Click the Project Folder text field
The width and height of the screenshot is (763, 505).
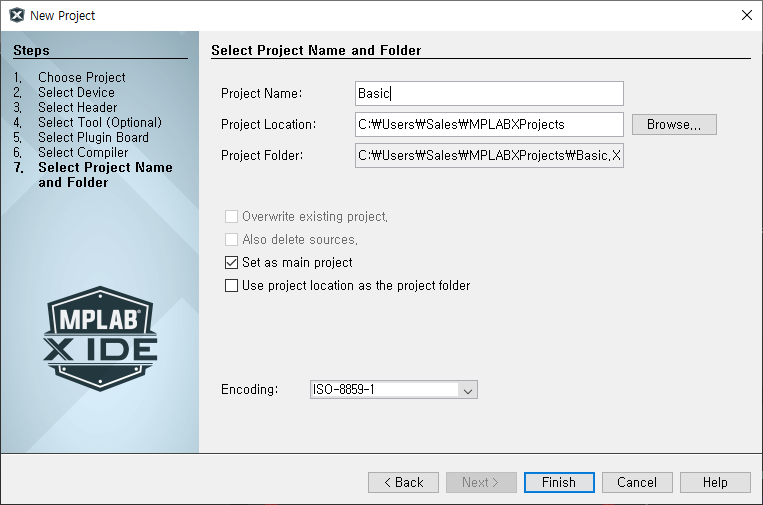pyautogui.click(x=489, y=156)
